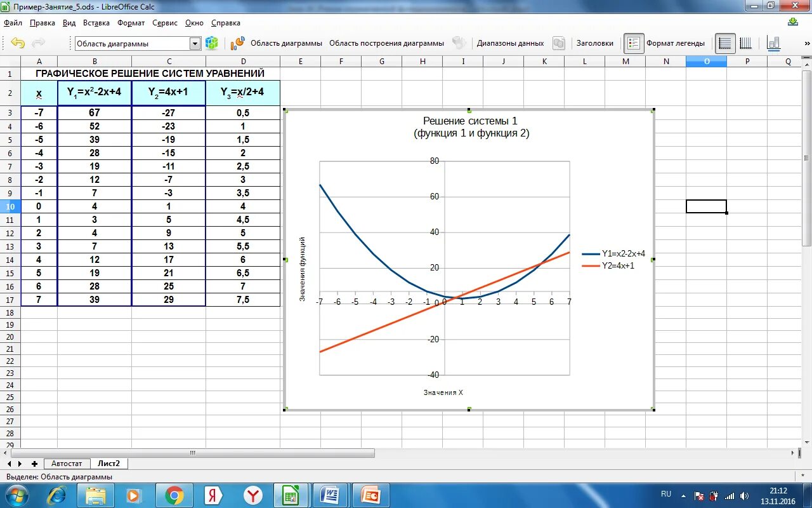
Task: Open Yandex Browser Y taskbar icon
Action: (253, 495)
